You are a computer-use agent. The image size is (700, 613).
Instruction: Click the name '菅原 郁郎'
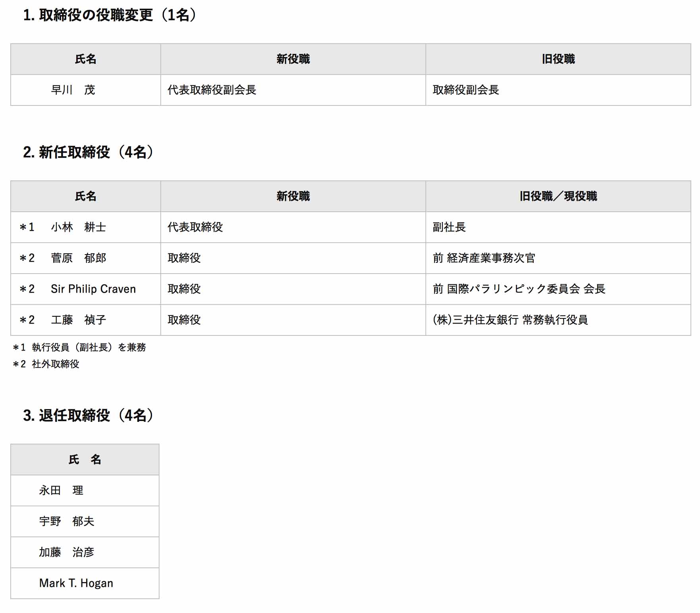tap(79, 258)
